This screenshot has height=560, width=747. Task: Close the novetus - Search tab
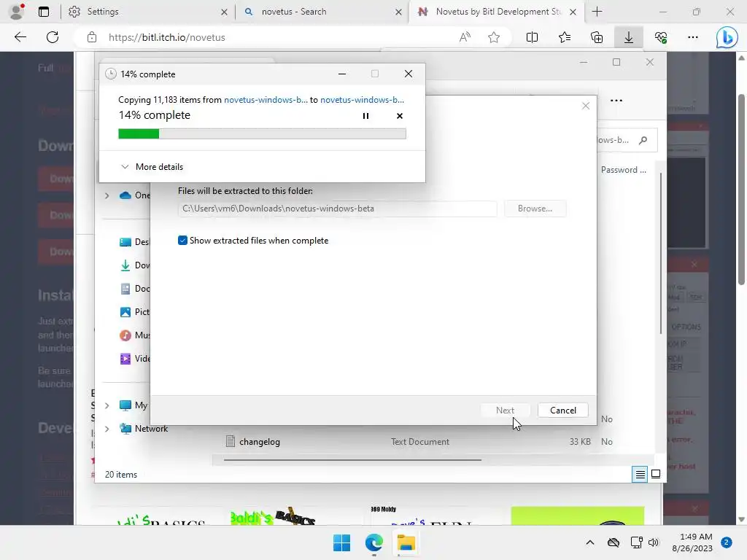click(x=398, y=12)
